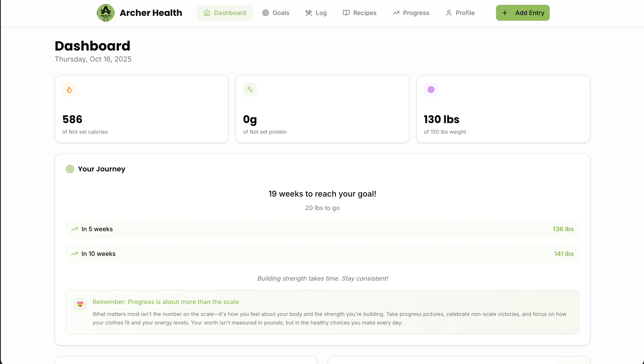Switch to the Recipes section
Screen dimensions: 644x364
point(359,13)
